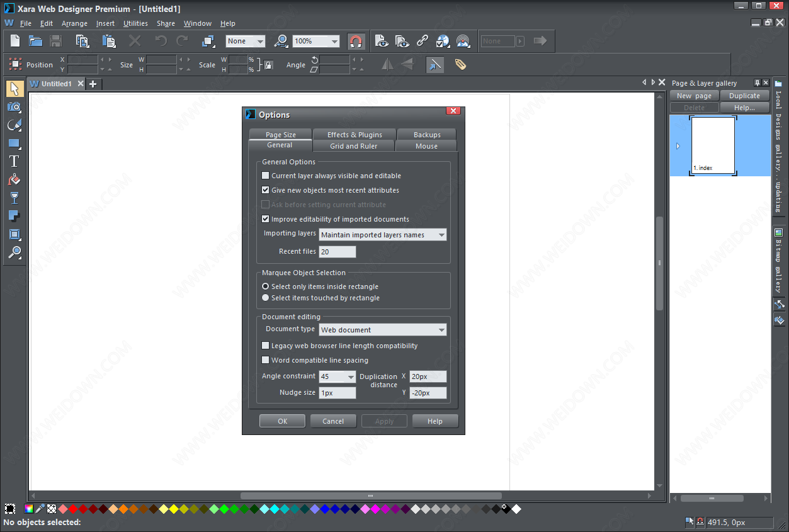Enable Current layer always visible and editable
The image size is (789, 532).
[265, 176]
